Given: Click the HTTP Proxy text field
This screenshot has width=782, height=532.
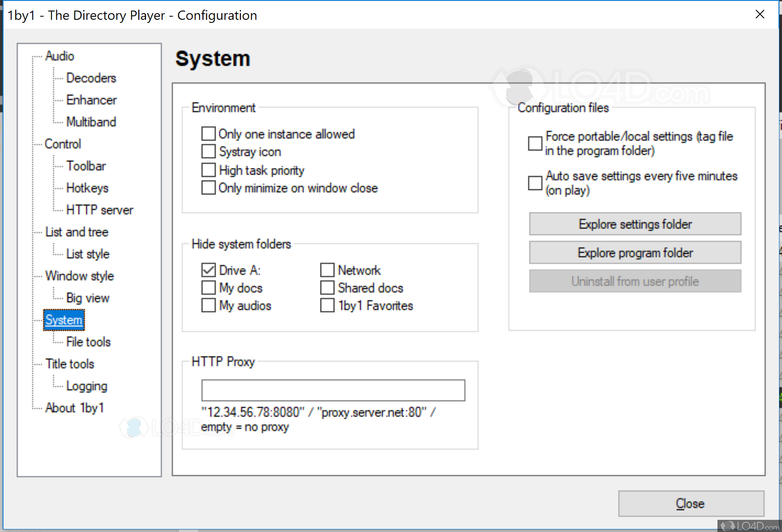Looking at the screenshot, I should [x=333, y=390].
